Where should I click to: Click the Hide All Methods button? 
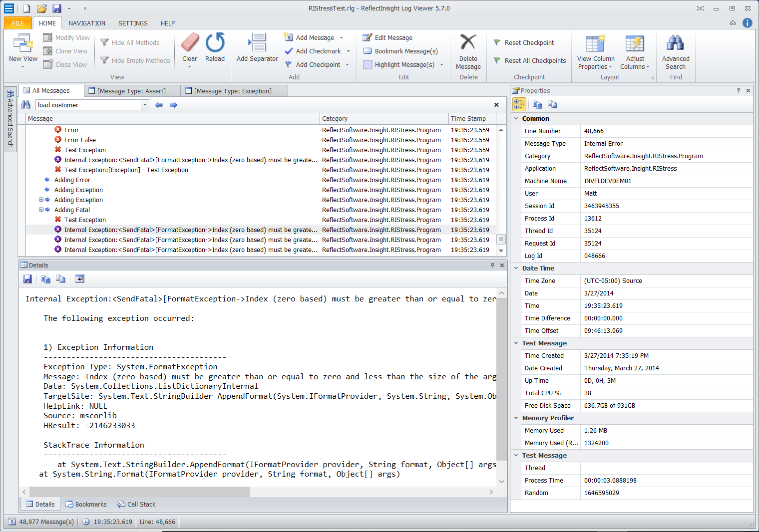click(130, 43)
